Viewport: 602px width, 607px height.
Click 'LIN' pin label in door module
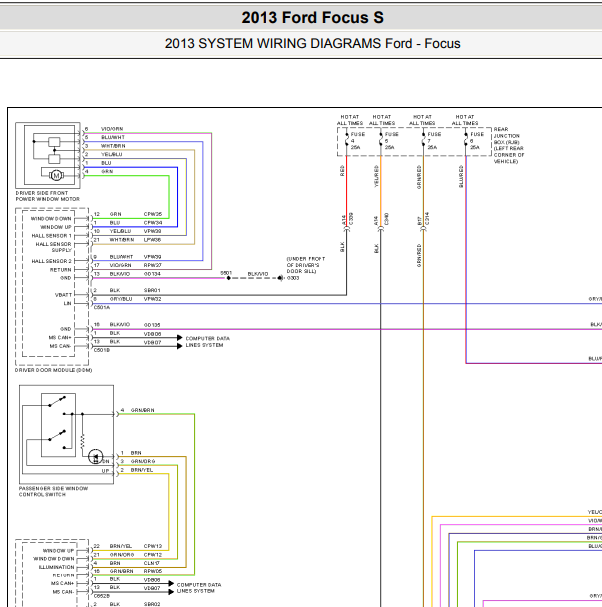pyautogui.click(x=68, y=304)
